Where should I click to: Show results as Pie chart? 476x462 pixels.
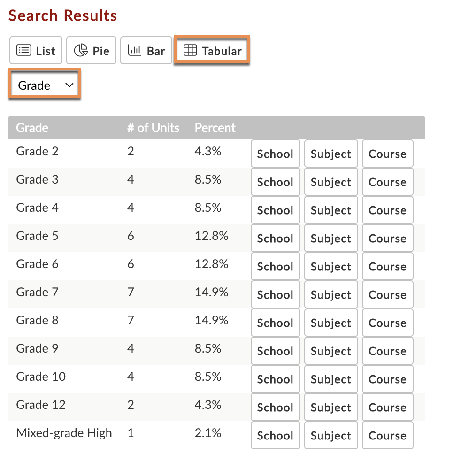click(92, 51)
